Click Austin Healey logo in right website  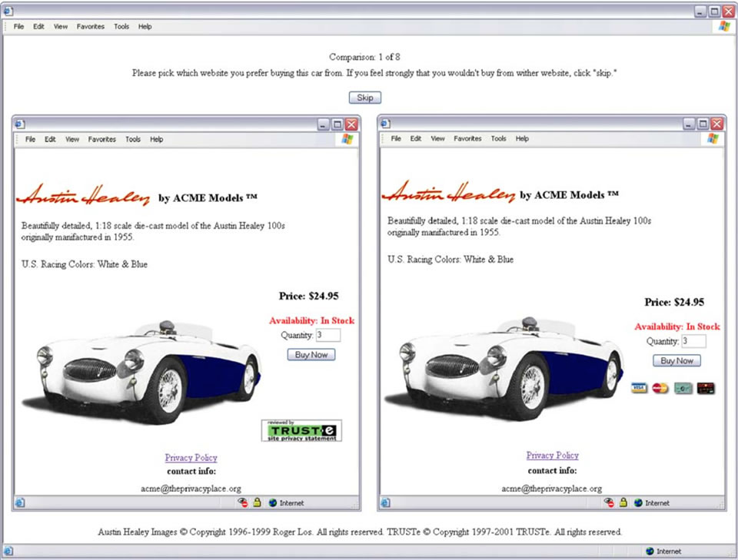click(x=448, y=192)
